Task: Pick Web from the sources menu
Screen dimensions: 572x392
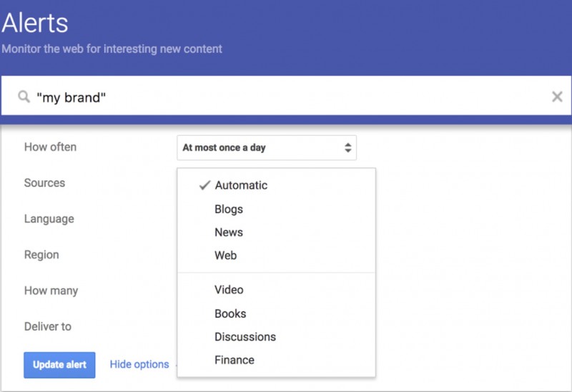Action: point(225,255)
